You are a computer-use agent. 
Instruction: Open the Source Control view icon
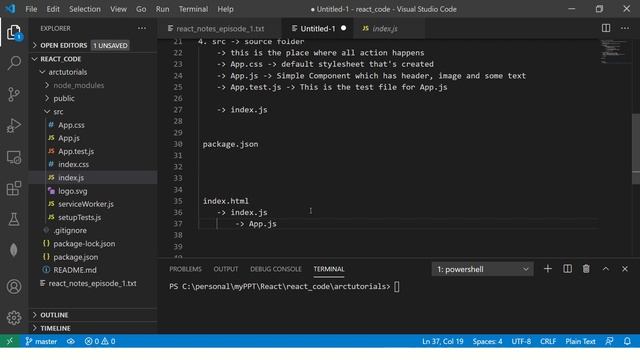pyautogui.click(x=14, y=94)
